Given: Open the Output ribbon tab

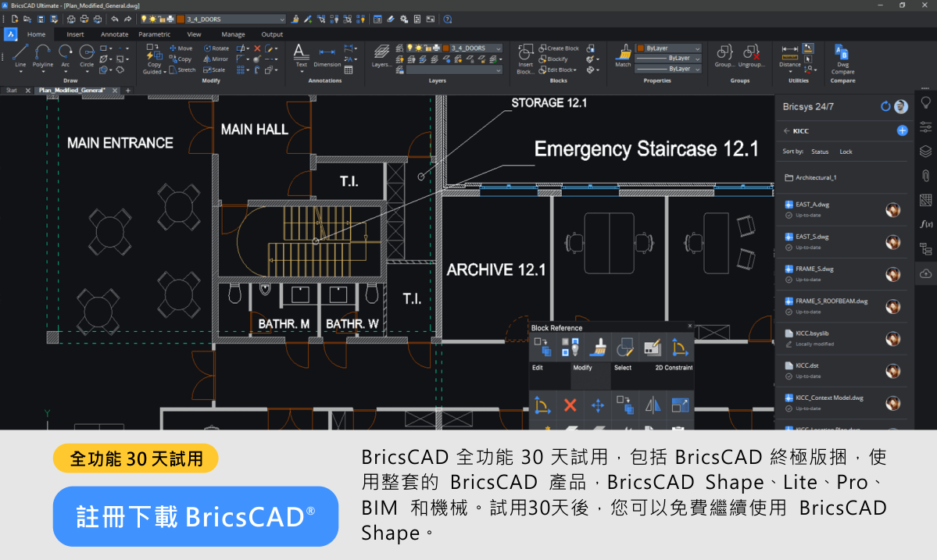Looking at the screenshot, I should click(x=272, y=34).
